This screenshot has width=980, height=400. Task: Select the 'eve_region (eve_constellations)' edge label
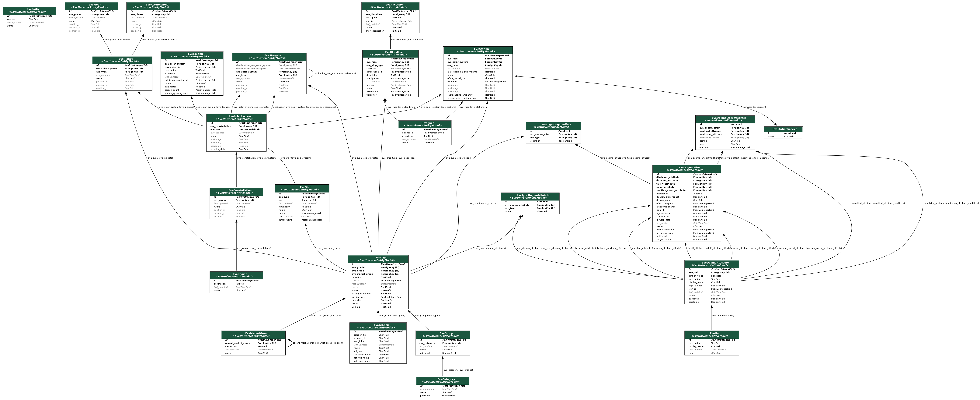click(x=254, y=248)
